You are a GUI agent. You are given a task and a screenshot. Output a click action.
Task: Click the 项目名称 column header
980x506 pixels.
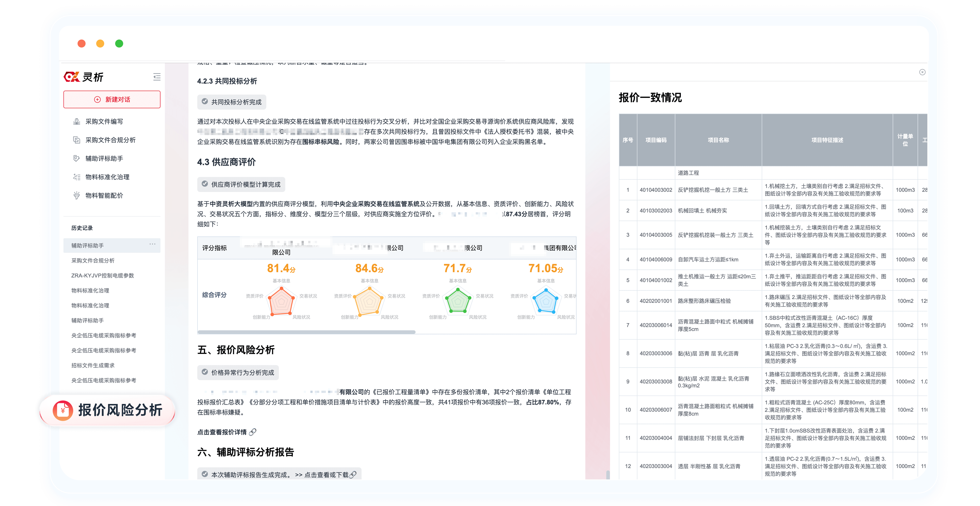click(718, 140)
